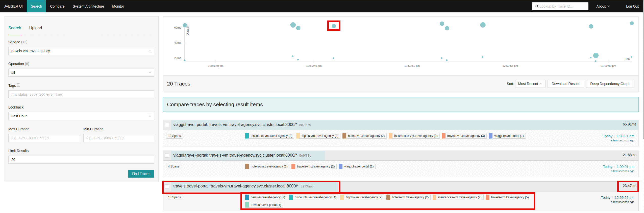Open the Search nav tab
This screenshot has width=644, height=213.
pyautogui.click(x=36, y=6)
